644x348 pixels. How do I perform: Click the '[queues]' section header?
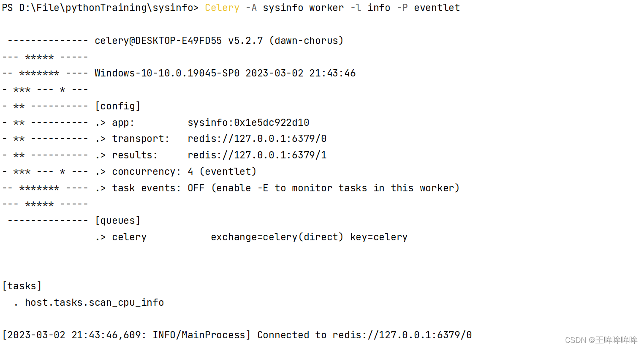[x=117, y=221]
